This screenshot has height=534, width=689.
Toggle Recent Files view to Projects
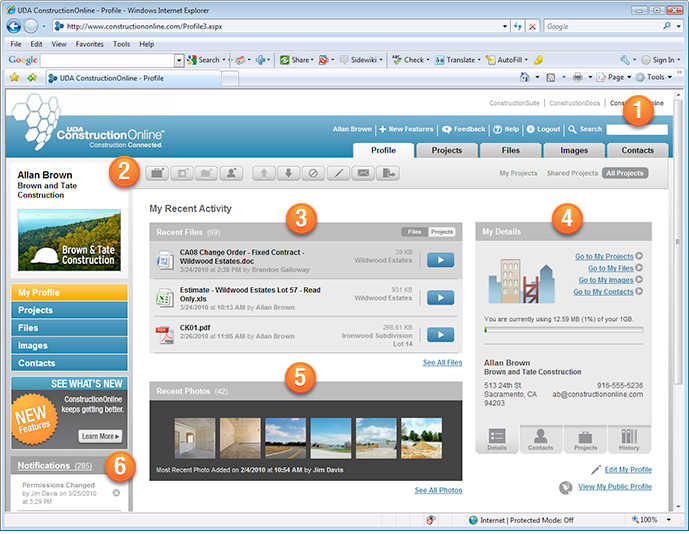(x=442, y=232)
